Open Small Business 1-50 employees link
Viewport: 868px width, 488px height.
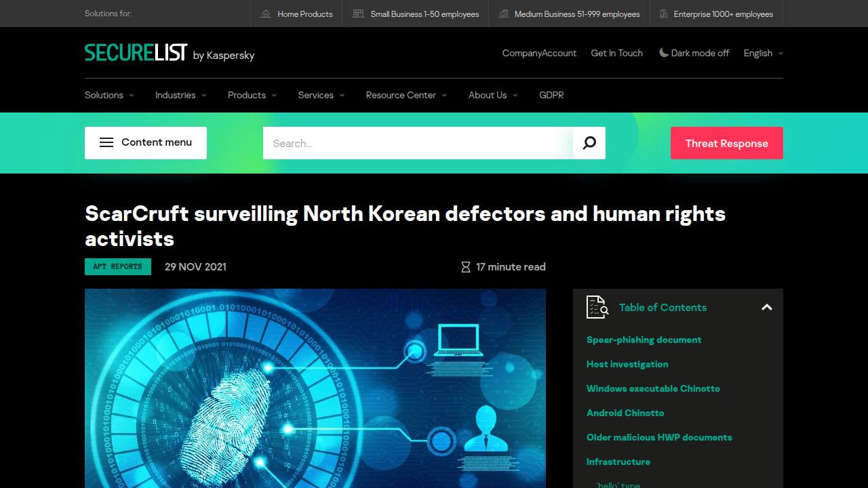click(416, 14)
